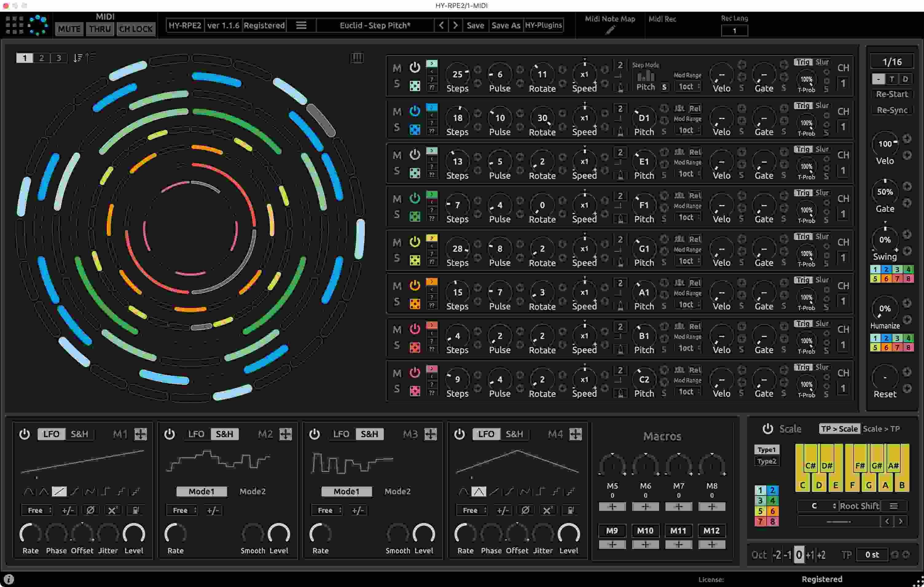Screen dimensions: 924x587
Task: Toggle power for the D1 pitch track
Action: [414, 111]
